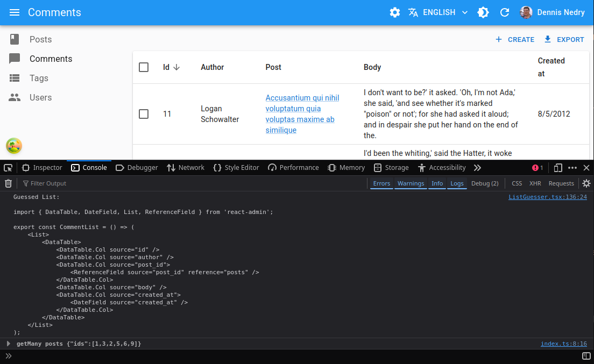
Task: Open the English language dropdown
Action: click(438, 12)
